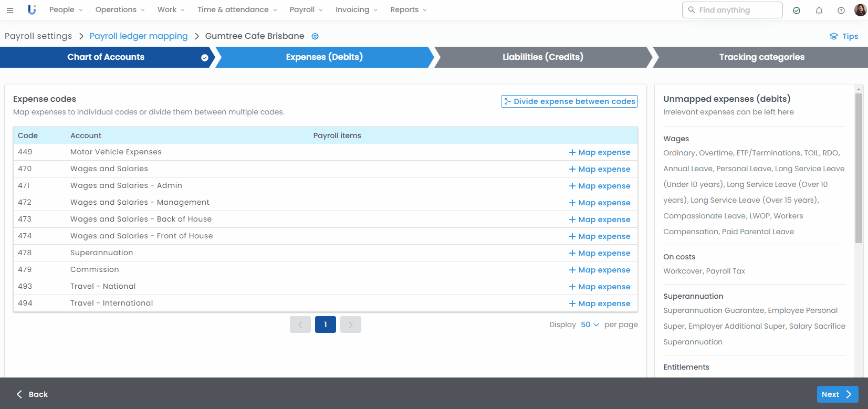Click the Find anything search field

(x=732, y=10)
